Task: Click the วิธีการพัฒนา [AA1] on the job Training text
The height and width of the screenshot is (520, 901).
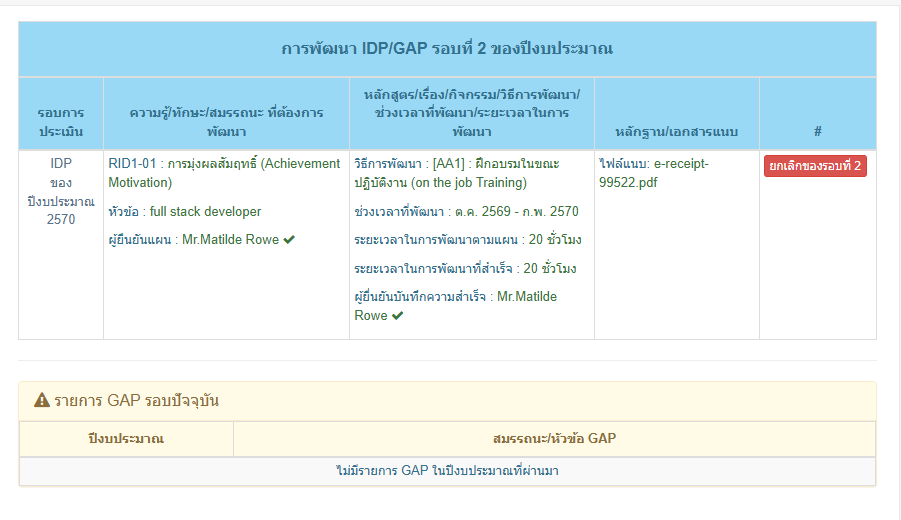Action: (x=457, y=173)
